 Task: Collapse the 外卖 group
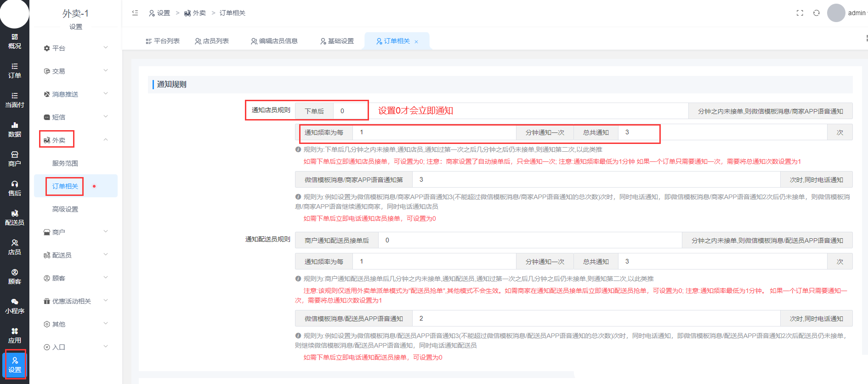tap(76, 140)
